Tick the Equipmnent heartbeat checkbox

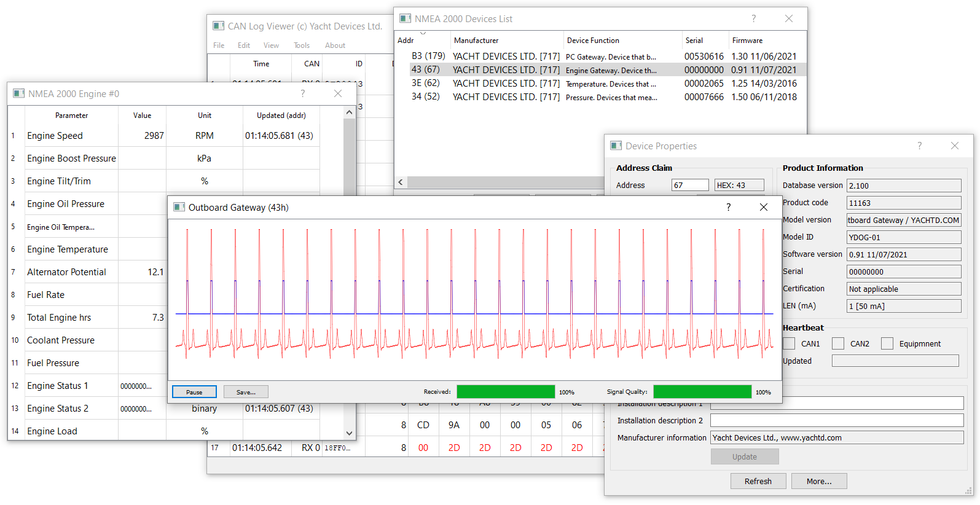pos(887,343)
